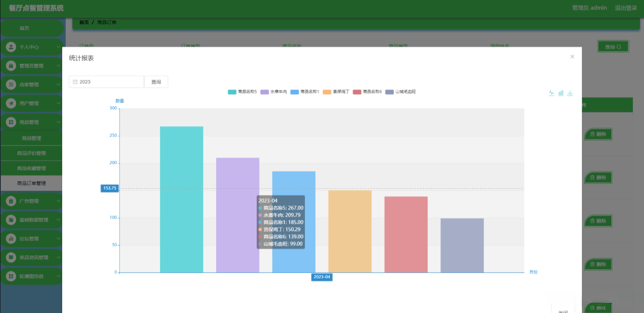This screenshot has width=644, height=313.
Task: Click the green 查询 search button behind dialog
Action: (613, 47)
